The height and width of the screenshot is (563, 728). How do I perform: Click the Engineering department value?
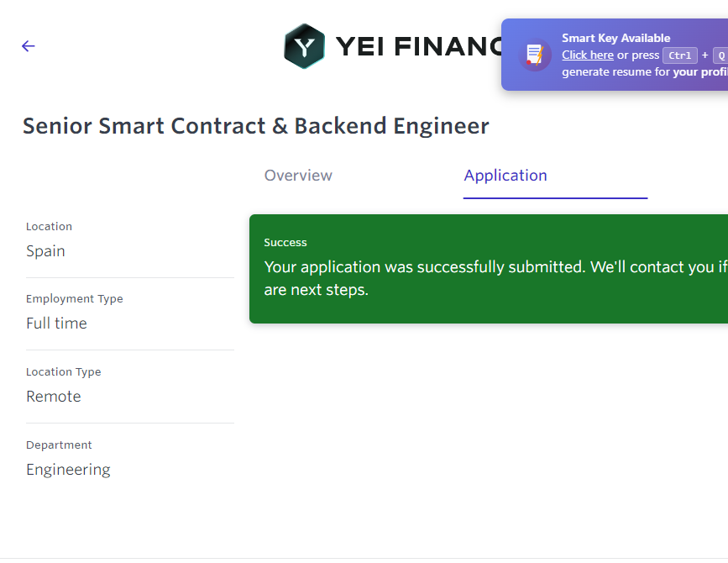tap(68, 470)
